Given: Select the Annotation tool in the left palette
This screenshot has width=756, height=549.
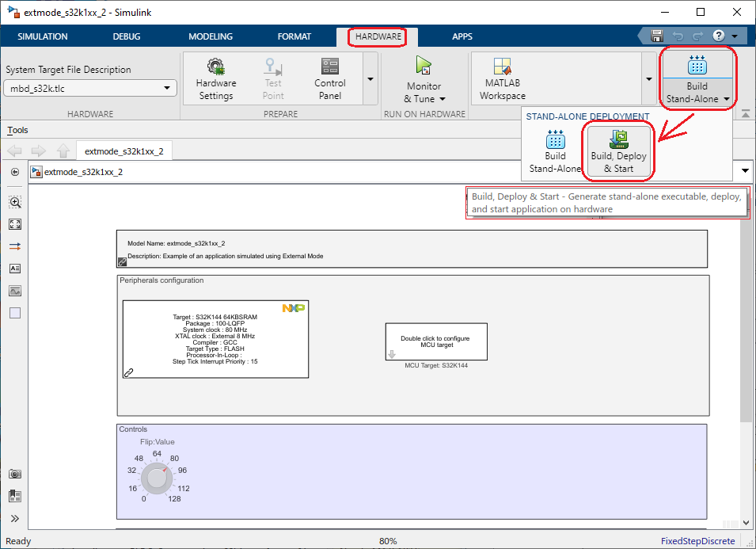Looking at the screenshot, I should [14, 269].
